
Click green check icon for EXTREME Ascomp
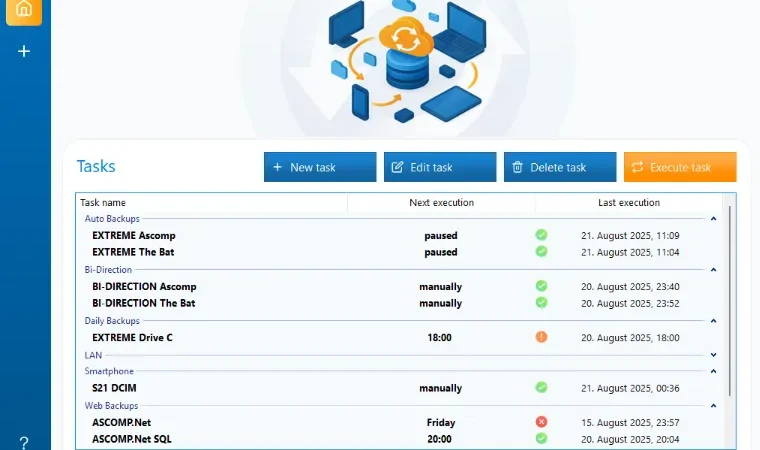pos(541,235)
